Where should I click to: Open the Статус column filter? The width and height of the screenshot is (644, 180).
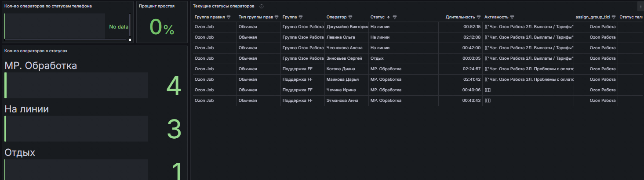tap(395, 18)
